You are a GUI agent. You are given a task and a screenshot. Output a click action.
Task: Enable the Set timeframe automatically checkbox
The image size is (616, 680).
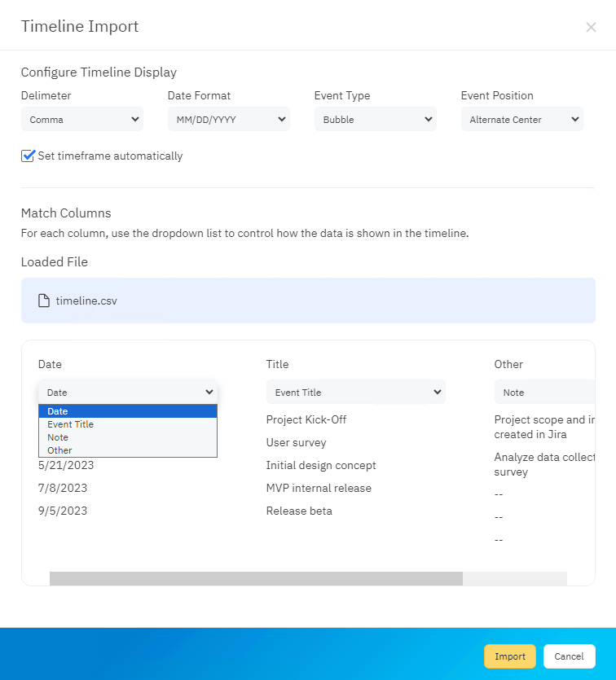click(x=27, y=156)
